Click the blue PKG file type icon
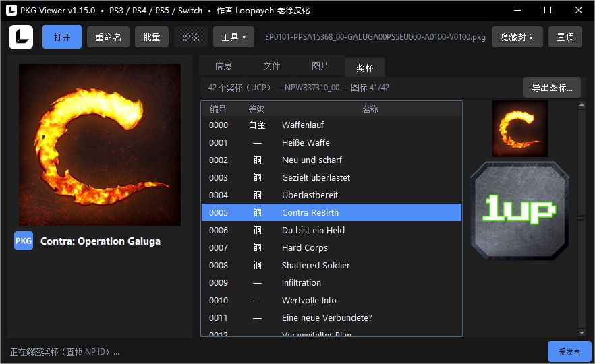Viewport: 595px width, 364px height. 24,241
